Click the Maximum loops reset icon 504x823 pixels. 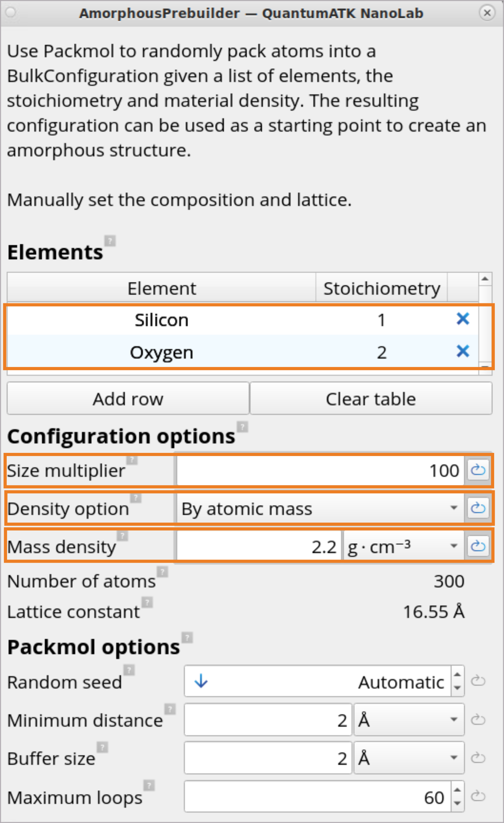(478, 796)
